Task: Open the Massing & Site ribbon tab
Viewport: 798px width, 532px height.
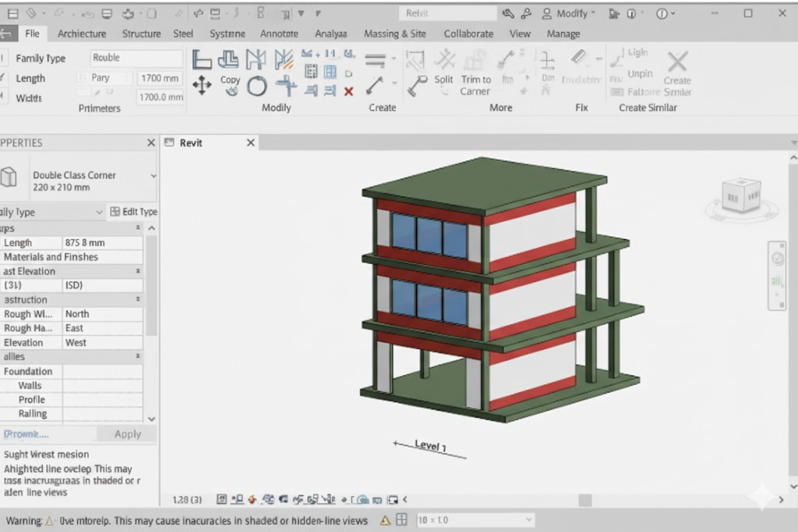Action: tap(395, 33)
